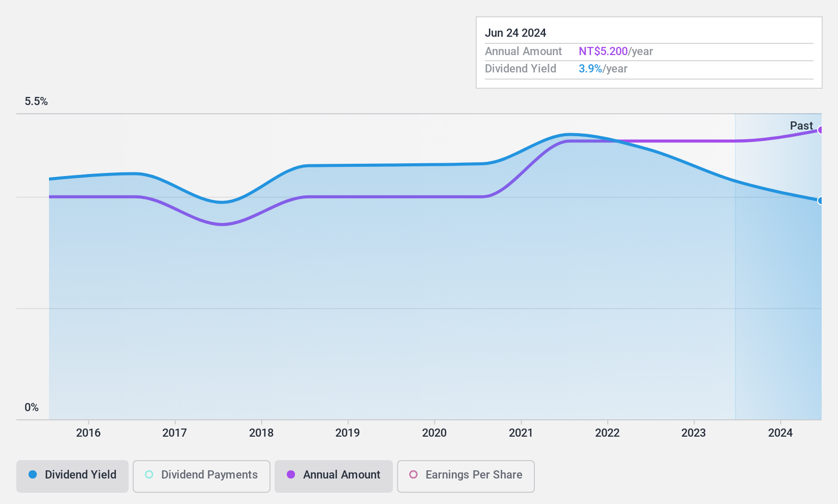Viewport: 838px width, 504px height.
Task: Enable the Earnings Per Share series
Action: coord(466,476)
